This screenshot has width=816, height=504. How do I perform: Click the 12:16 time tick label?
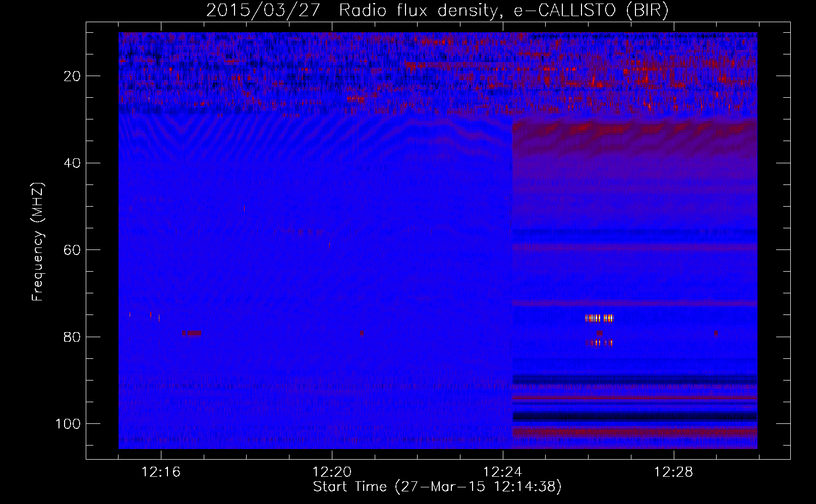[161, 472]
